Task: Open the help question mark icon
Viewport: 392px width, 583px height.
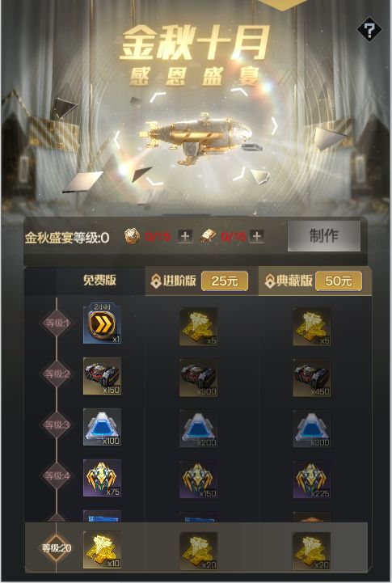Action: point(369,30)
